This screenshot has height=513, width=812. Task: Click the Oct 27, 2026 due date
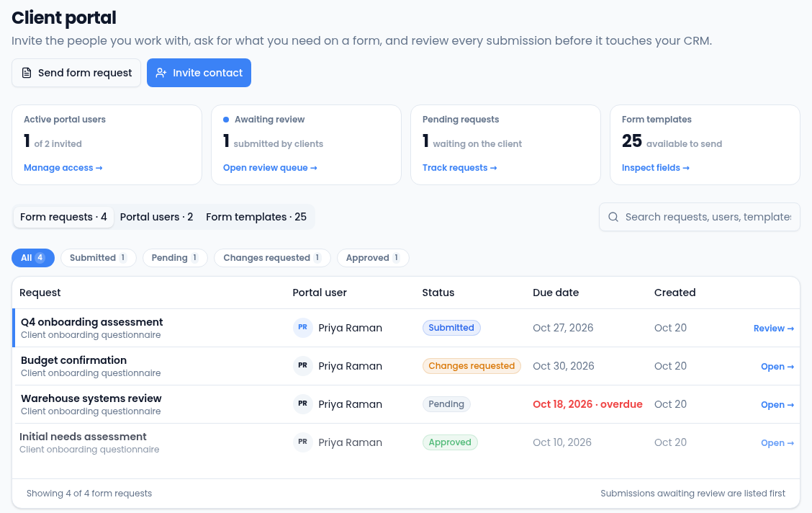(x=563, y=328)
